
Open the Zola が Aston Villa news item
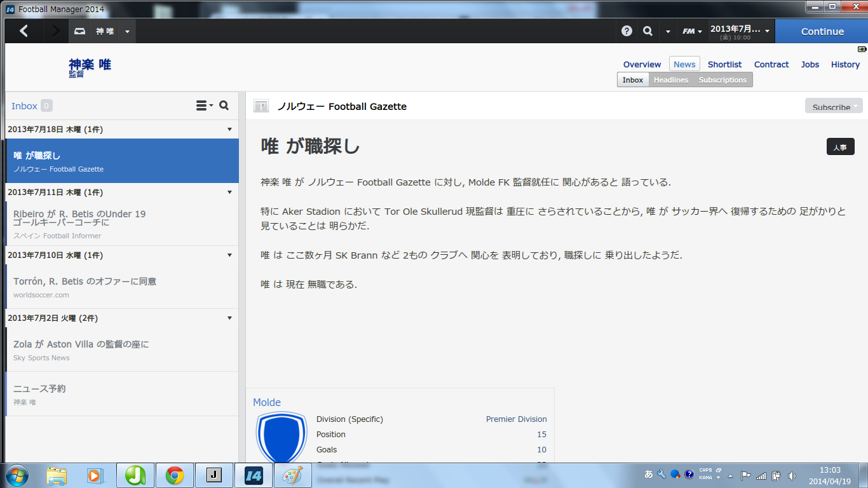[122, 349]
